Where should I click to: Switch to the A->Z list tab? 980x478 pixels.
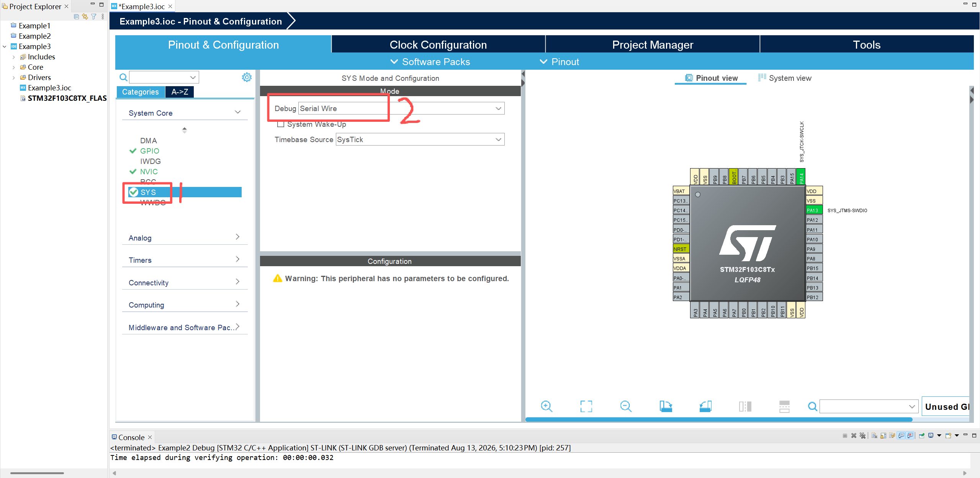click(180, 92)
